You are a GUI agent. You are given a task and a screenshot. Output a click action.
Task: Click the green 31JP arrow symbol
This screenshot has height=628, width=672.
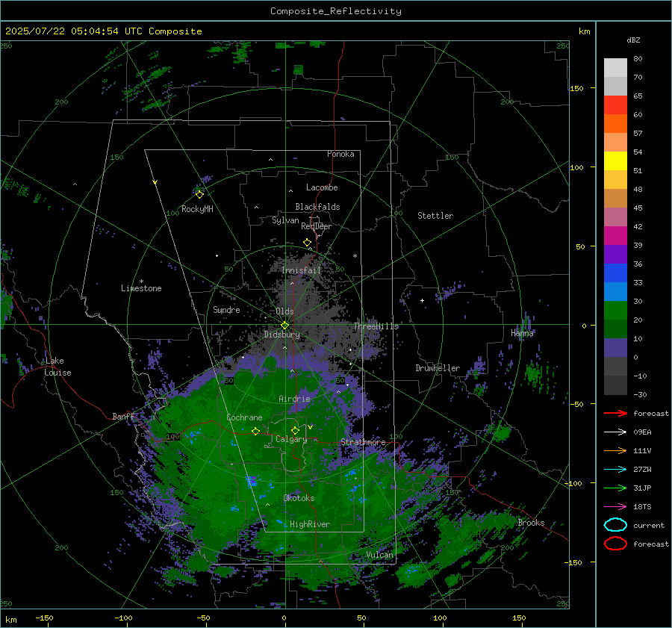click(615, 488)
